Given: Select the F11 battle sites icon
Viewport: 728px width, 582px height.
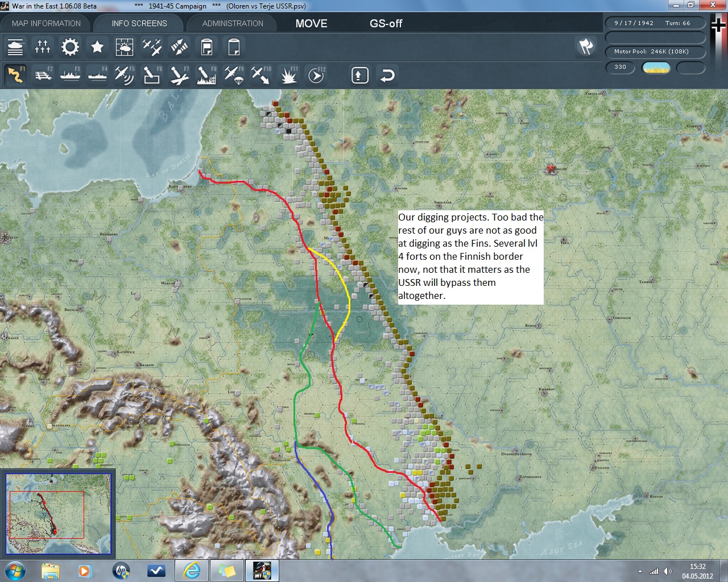Looking at the screenshot, I should [x=289, y=75].
